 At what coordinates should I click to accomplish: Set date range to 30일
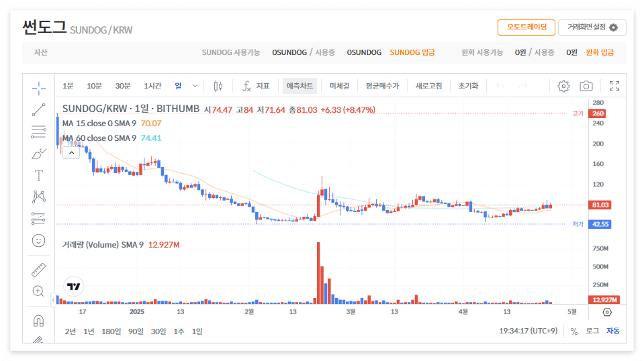158,331
